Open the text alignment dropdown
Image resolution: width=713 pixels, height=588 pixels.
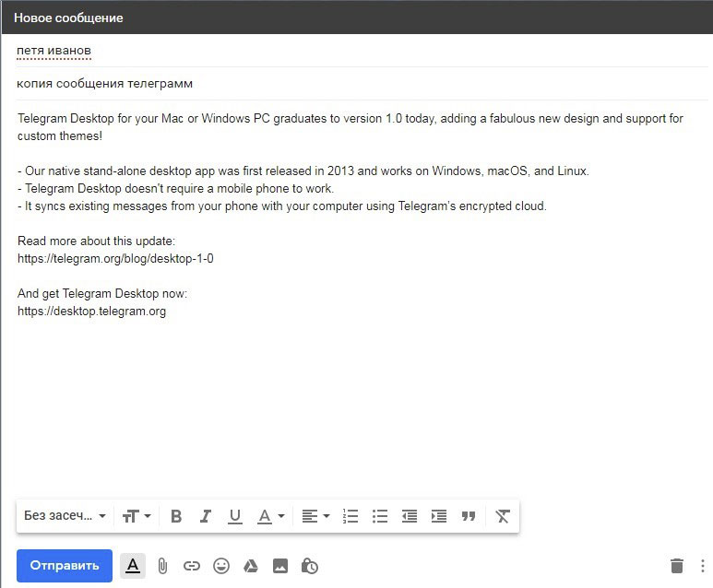click(x=315, y=516)
